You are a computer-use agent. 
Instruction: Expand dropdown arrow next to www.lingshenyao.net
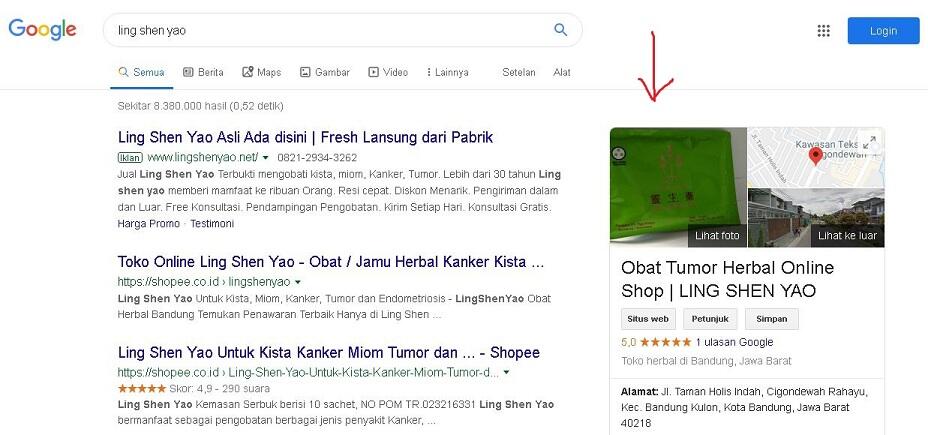tap(265, 157)
